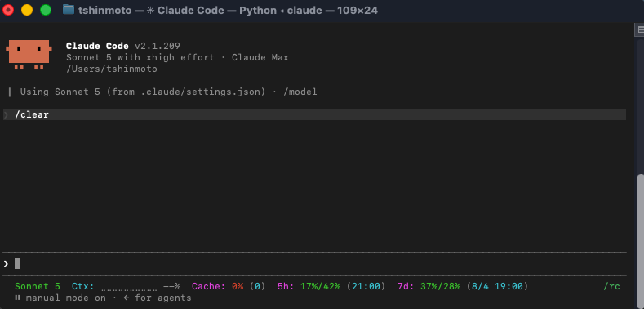
Task: Click the prompt input field with cursor
Action: (314, 263)
